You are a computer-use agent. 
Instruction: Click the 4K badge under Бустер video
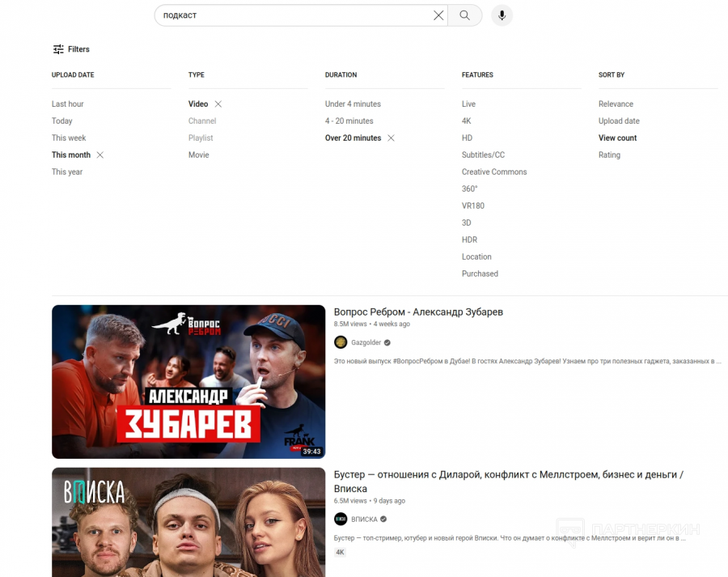coord(340,553)
